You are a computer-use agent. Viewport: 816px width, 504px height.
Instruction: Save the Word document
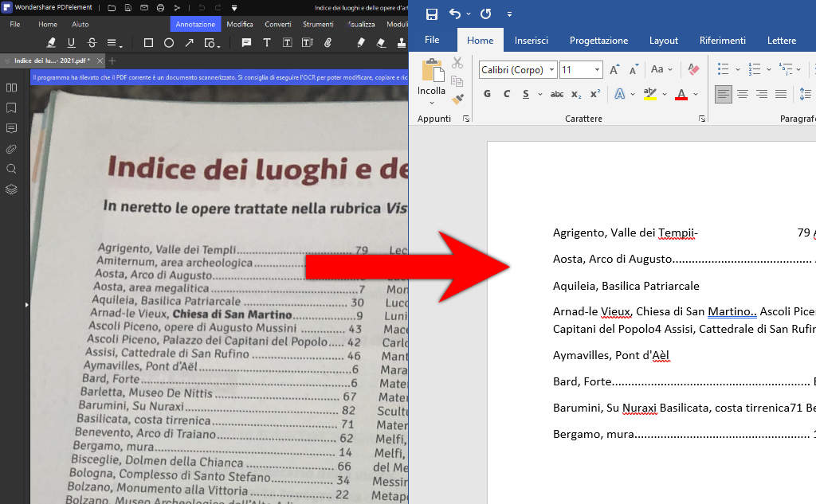(431, 14)
